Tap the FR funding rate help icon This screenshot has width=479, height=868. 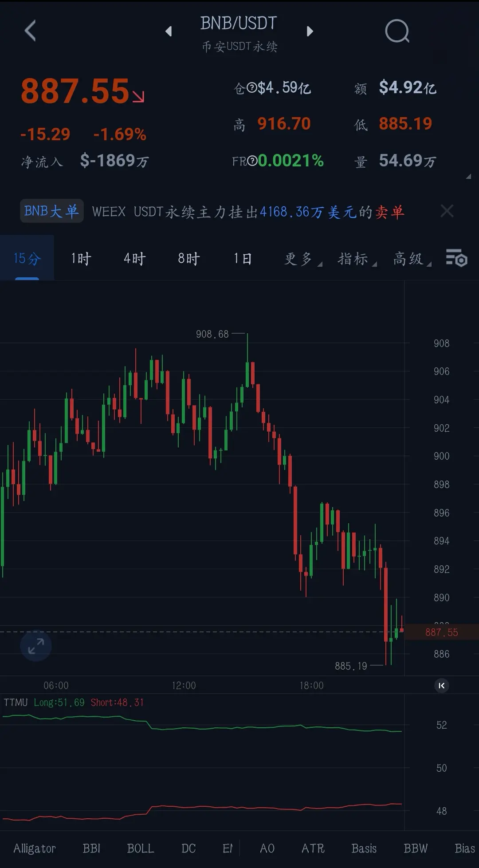coord(252,161)
